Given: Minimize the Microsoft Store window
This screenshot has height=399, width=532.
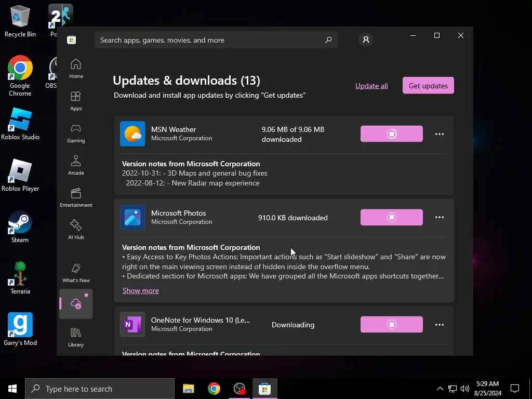Looking at the screenshot, I should [413, 35].
